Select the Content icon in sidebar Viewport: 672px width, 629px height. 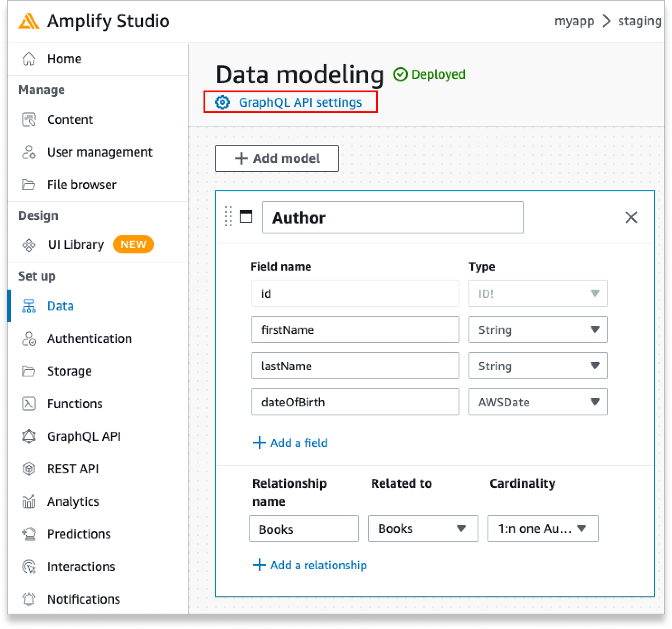click(x=29, y=119)
